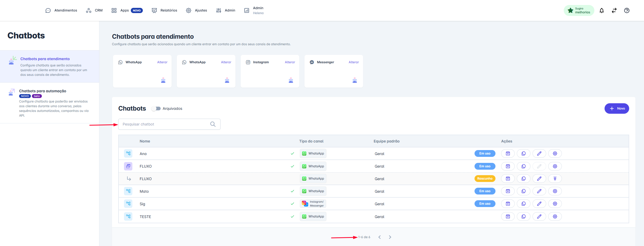644x246 pixels.
Task: Open the CRM menu
Action: (x=94, y=10)
